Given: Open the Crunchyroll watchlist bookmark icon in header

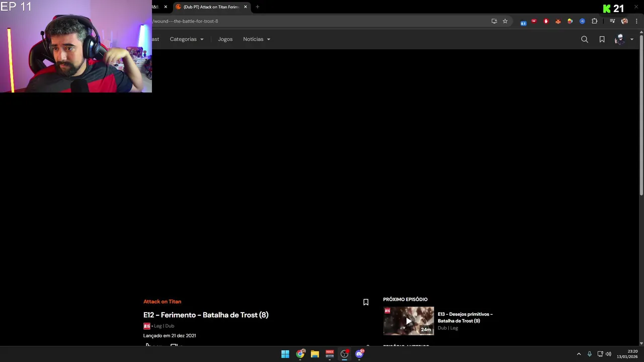Looking at the screenshot, I should 602,39.
